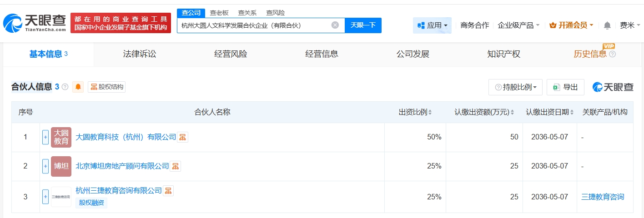
Task: Open the 企业级产品 dropdown
Action: [518, 25]
